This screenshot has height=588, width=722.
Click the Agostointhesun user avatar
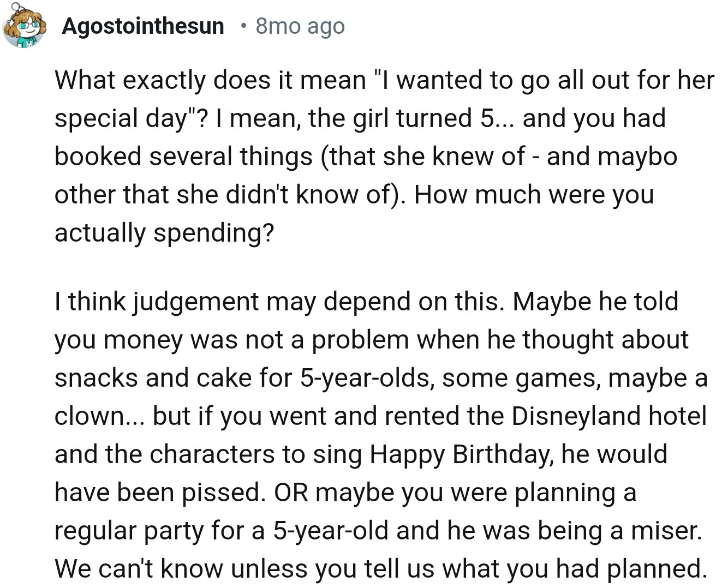23,27
